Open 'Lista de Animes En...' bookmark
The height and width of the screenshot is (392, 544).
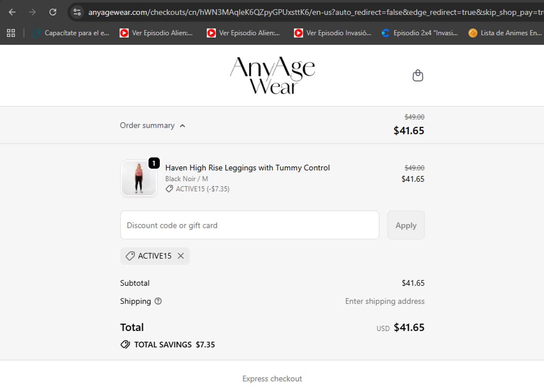tap(505, 33)
